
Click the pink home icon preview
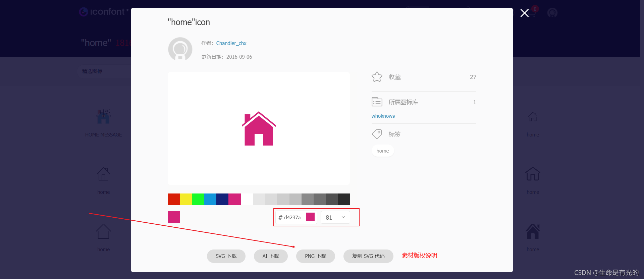(x=259, y=128)
